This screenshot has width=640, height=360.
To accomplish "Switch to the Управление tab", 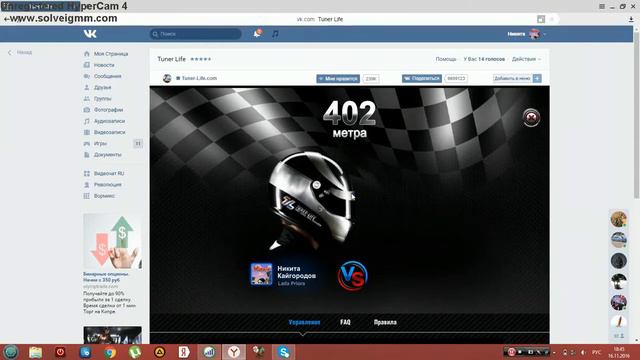I will click(x=304, y=322).
